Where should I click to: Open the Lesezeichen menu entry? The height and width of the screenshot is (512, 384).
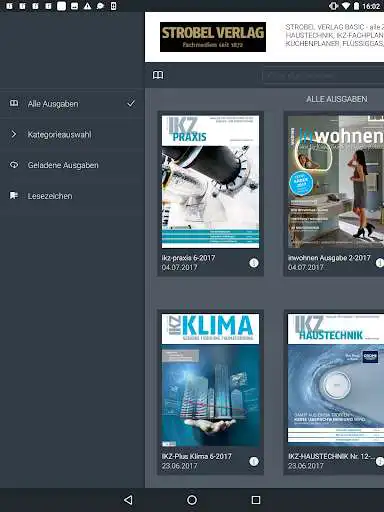[72, 196]
